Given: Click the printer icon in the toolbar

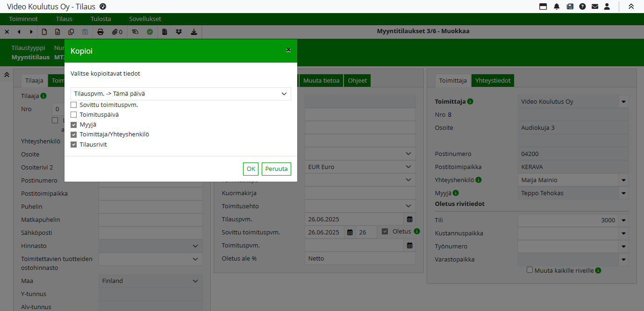Looking at the screenshot, I should (100, 32).
